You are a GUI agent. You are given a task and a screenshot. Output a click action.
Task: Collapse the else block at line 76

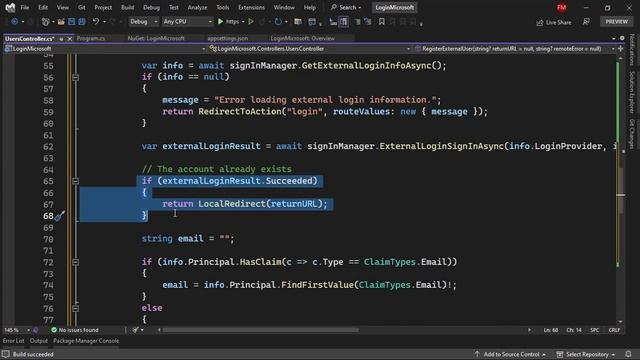(76, 309)
